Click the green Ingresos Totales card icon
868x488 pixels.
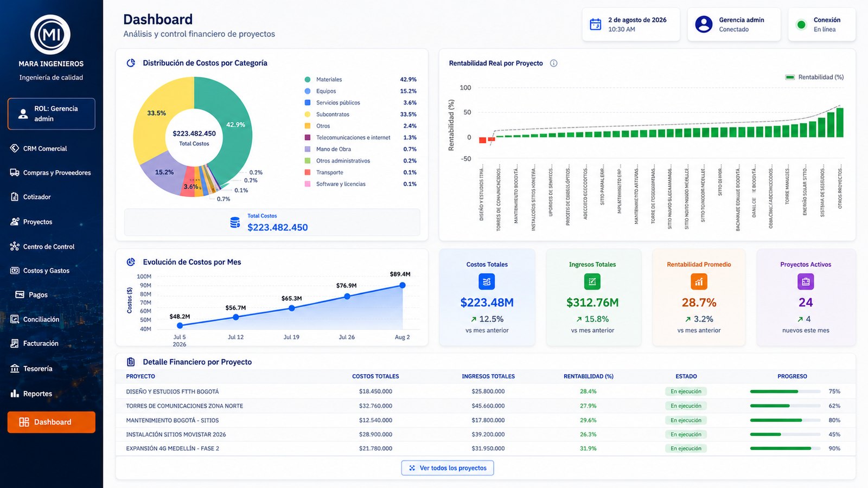(592, 281)
